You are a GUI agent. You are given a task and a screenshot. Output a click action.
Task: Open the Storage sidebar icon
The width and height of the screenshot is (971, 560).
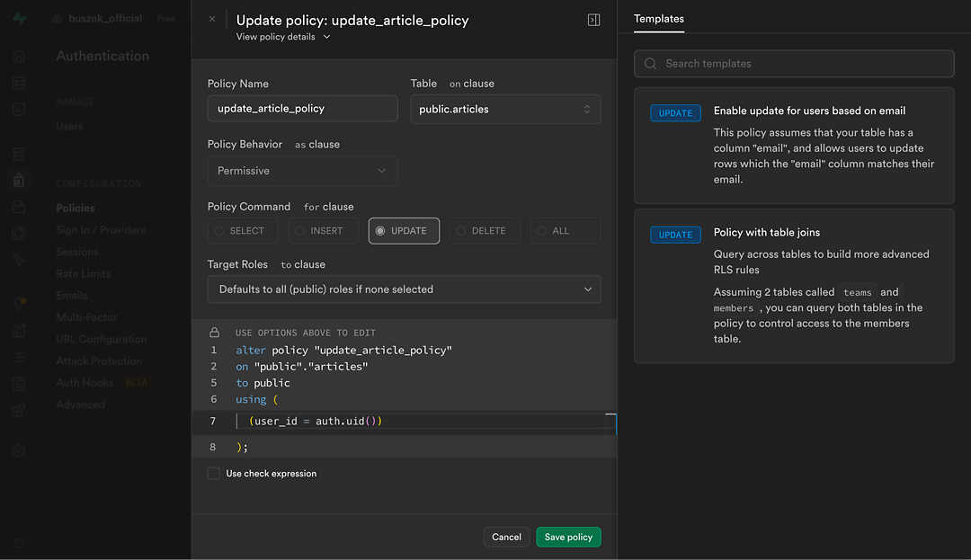pos(19,207)
